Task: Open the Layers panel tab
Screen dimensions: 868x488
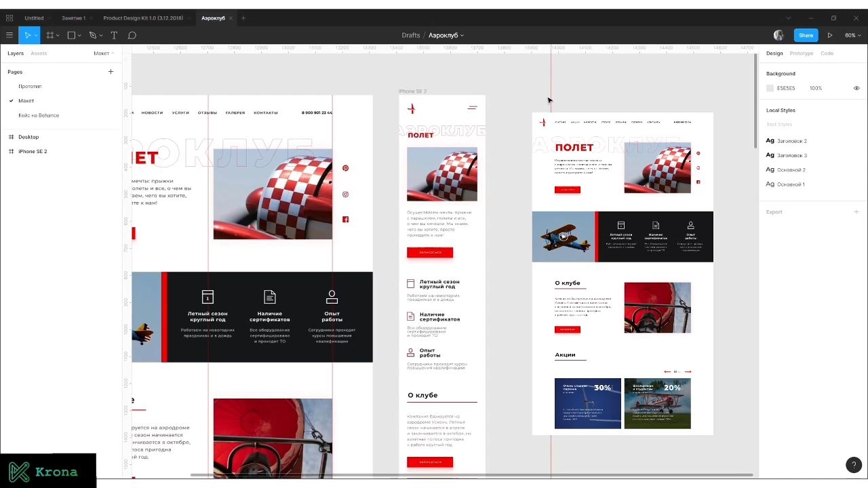Action: (x=16, y=54)
